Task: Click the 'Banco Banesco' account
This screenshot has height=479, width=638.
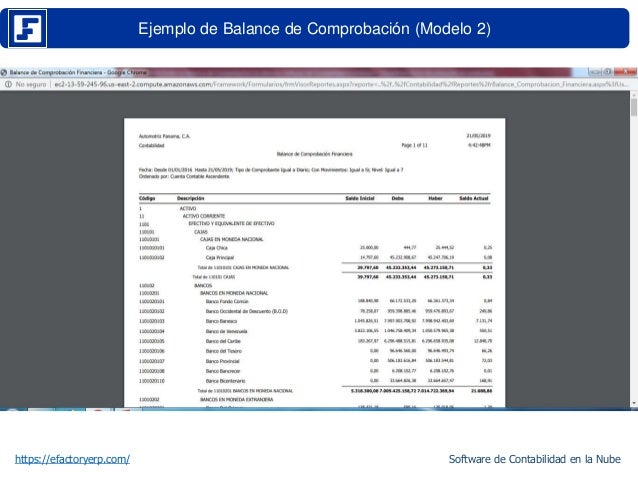Action: click(x=221, y=322)
